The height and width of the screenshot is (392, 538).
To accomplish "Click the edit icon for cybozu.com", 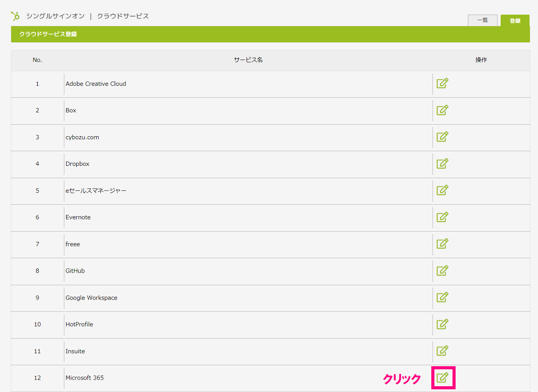I will click(442, 137).
